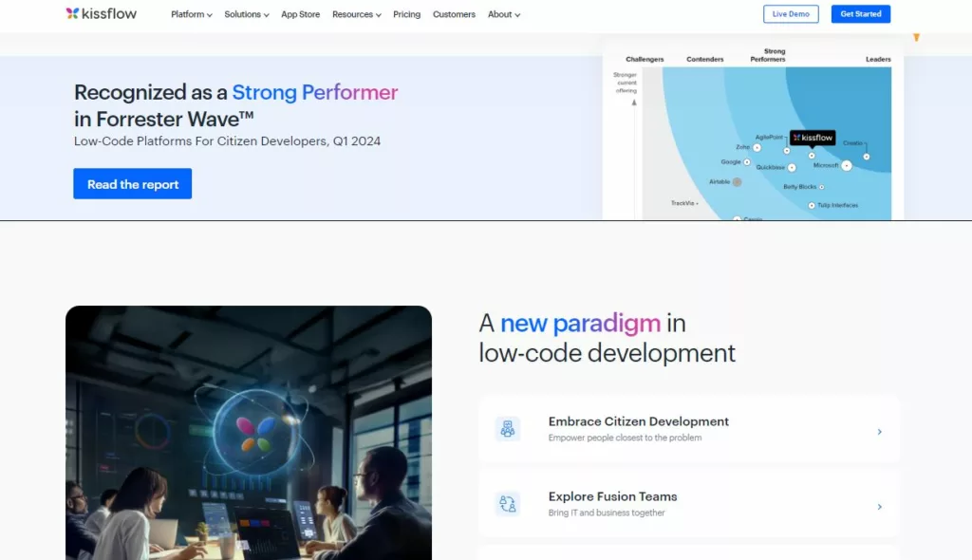Click the 'Contenders' column label on chart
972x560 pixels.
point(705,60)
